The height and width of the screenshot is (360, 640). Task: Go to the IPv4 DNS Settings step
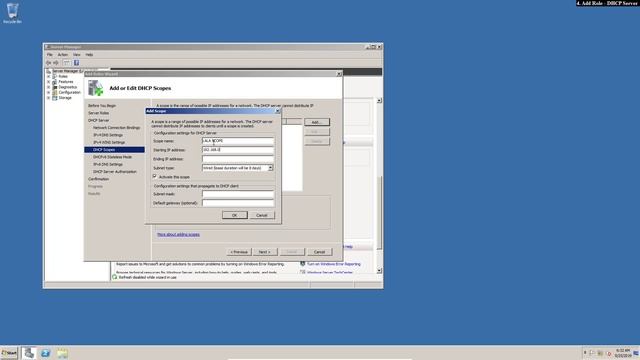(108, 135)
